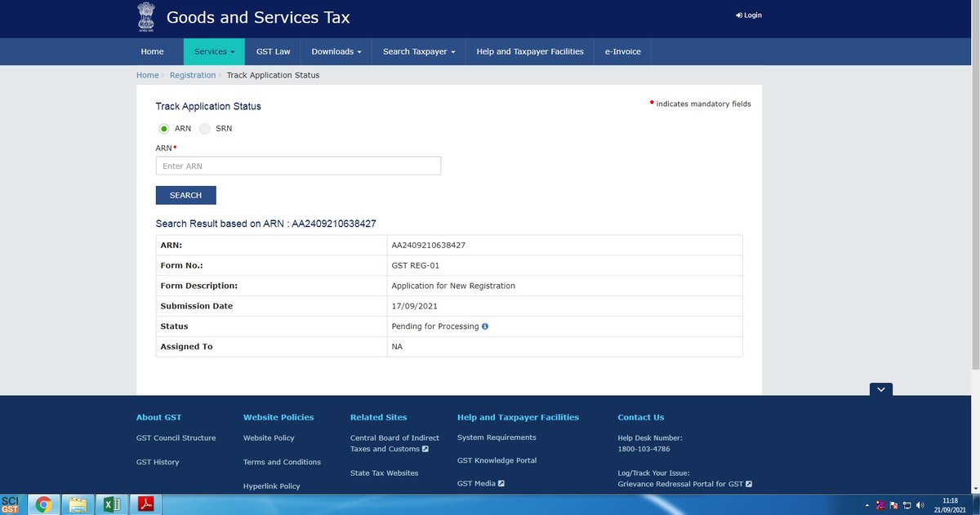
Task: Go to Home via the breadcrumb
Action: click(x=147, y=75)
